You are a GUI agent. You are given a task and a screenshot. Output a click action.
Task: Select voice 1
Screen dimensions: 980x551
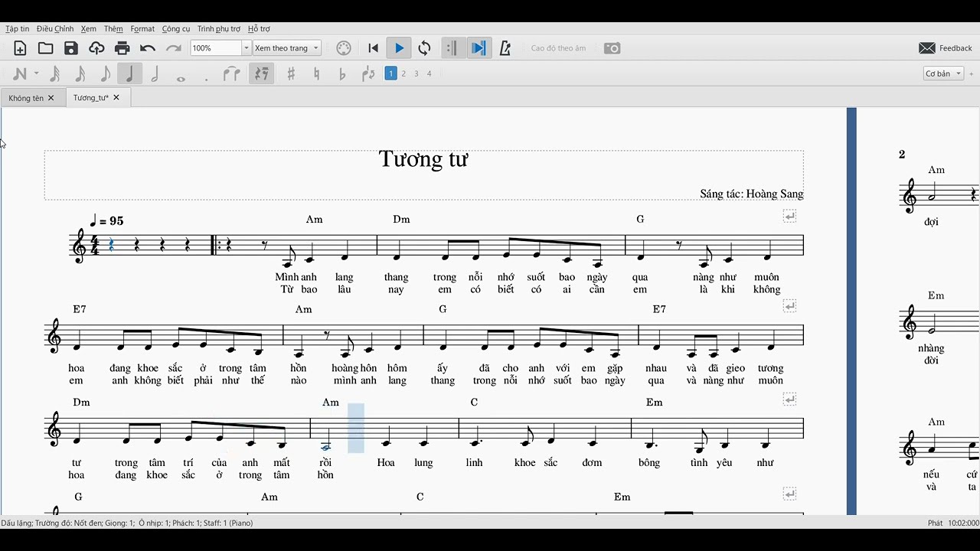click(390, 73)
